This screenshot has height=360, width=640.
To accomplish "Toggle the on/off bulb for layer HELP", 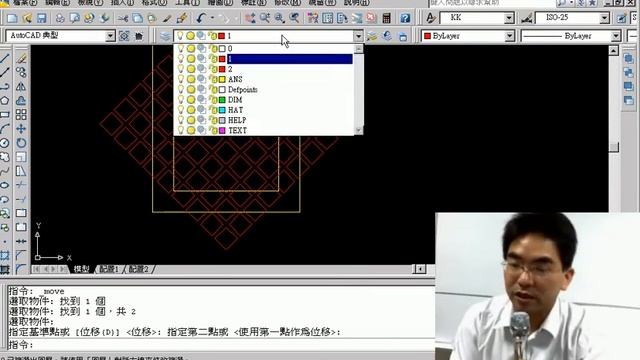I will 181,120.
